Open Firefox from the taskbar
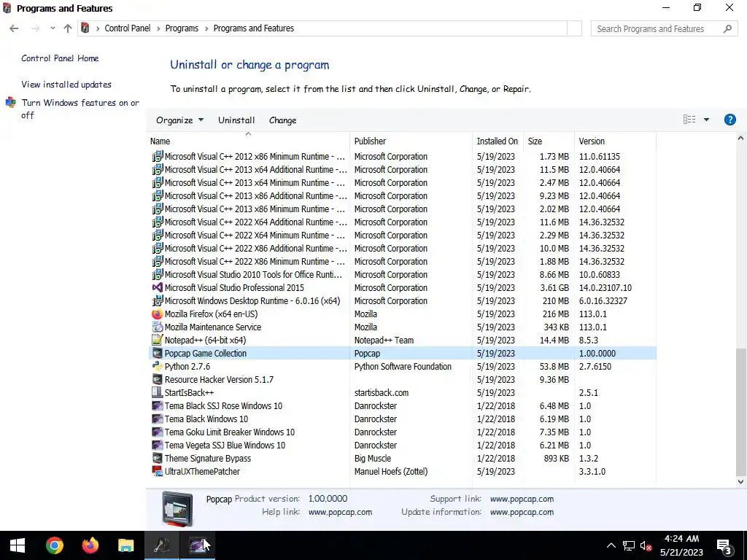Viewport: 747px width, 560px height. (x=90, y=545)
